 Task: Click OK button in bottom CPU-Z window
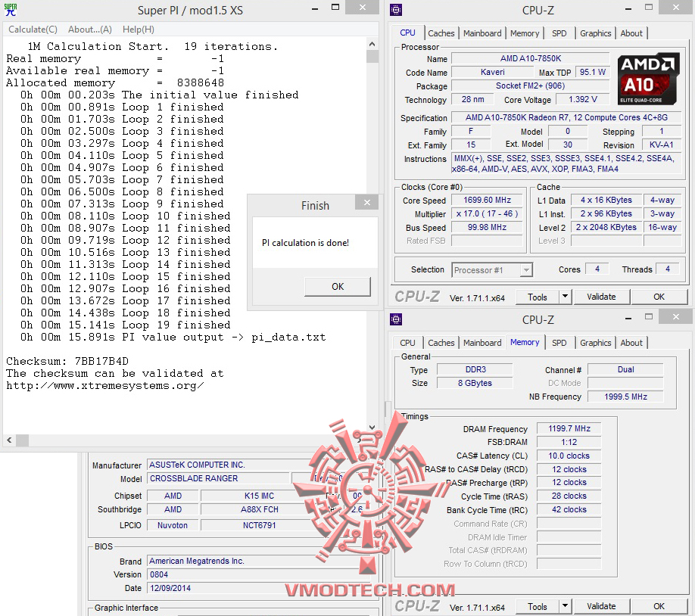click(659, 606)
